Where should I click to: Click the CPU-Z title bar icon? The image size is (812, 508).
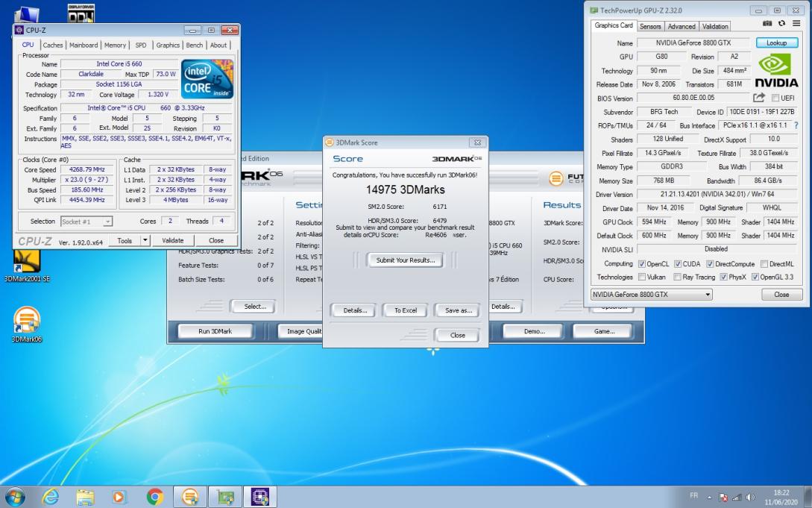(19, 30)
